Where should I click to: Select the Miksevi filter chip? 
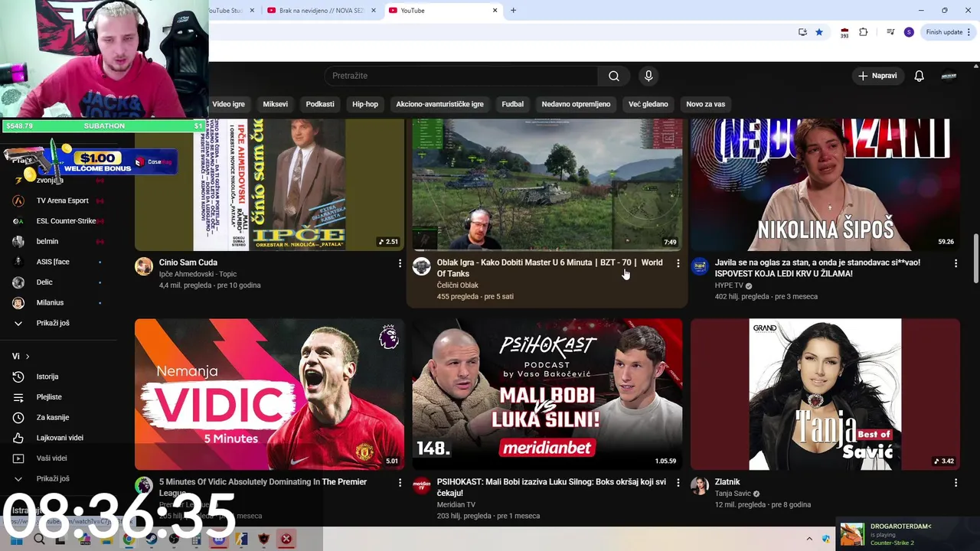(x=275, y=104)
